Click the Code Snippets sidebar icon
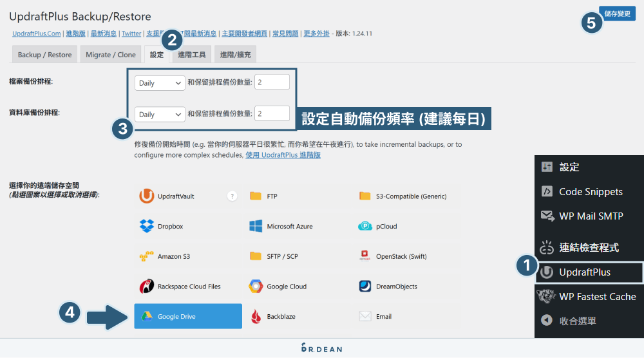Screen dimensions: 644x358 point(547,191)
